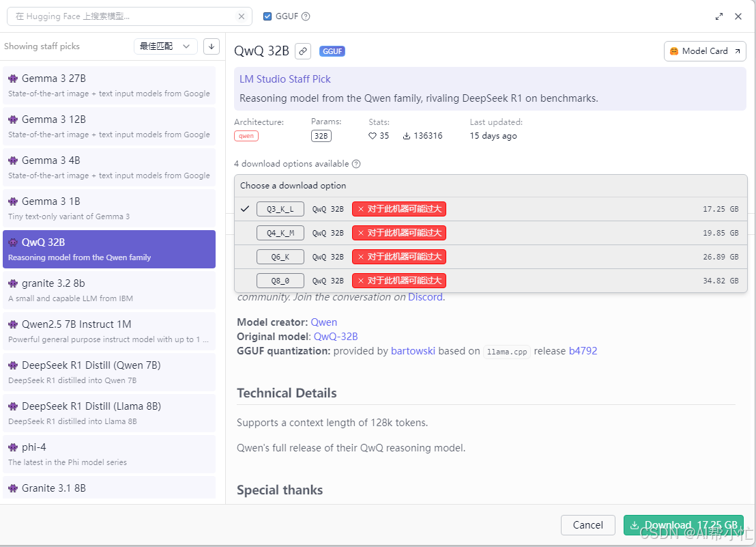Select the highlighted QwQ 32B entry
Viewport: 756px width, 547px height.
point(109,249)
